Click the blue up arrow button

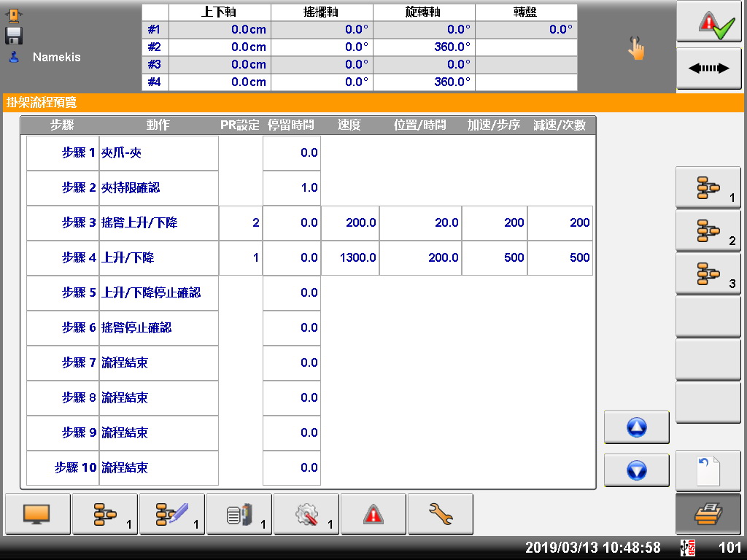636,427
